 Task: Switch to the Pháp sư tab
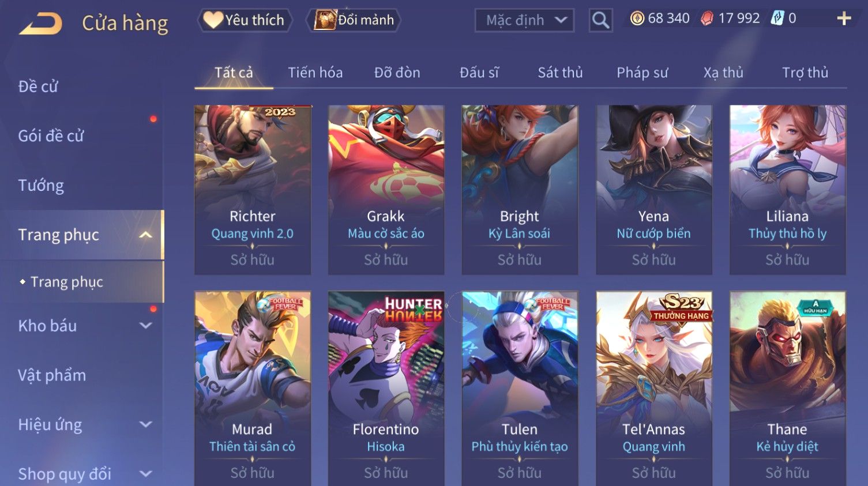[x=642, y=73]
